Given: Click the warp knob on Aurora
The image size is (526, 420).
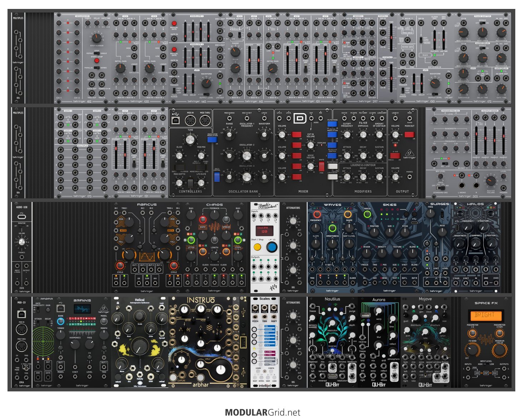Looking at the screenshot, I should [x=378, y=311].
